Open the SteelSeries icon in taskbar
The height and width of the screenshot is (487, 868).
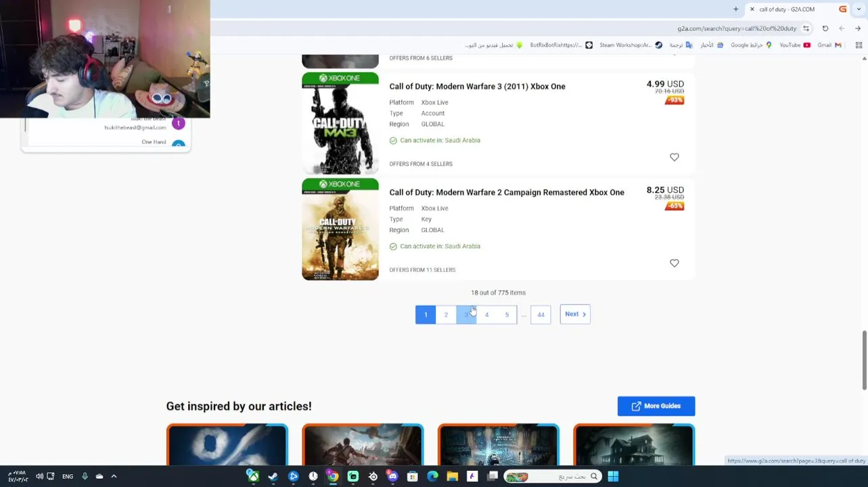point(373,477)
